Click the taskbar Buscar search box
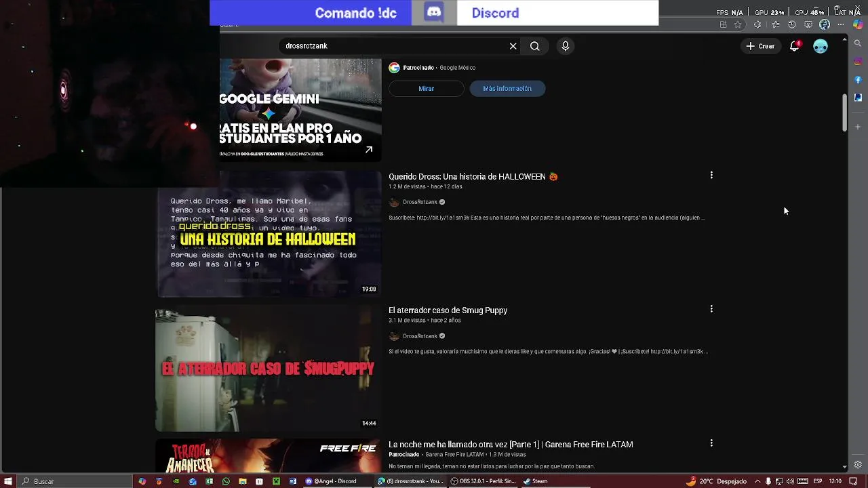 click(75, 481)
